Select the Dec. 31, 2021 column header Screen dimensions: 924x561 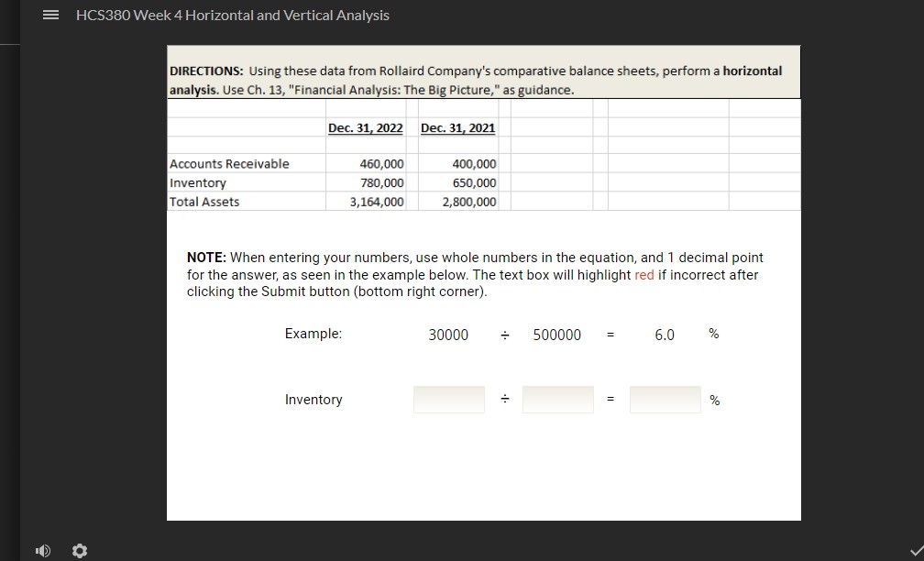(x=456, y=127)
